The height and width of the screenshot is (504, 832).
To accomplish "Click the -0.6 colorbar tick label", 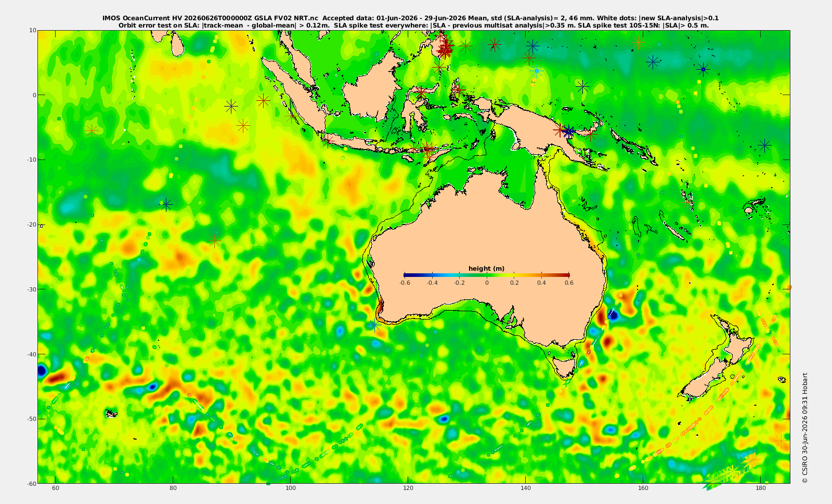I will click(x=404, y=283).
